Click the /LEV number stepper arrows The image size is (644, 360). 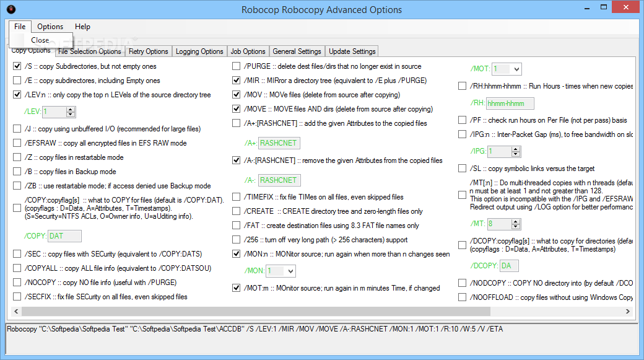(x=71, y=112)
